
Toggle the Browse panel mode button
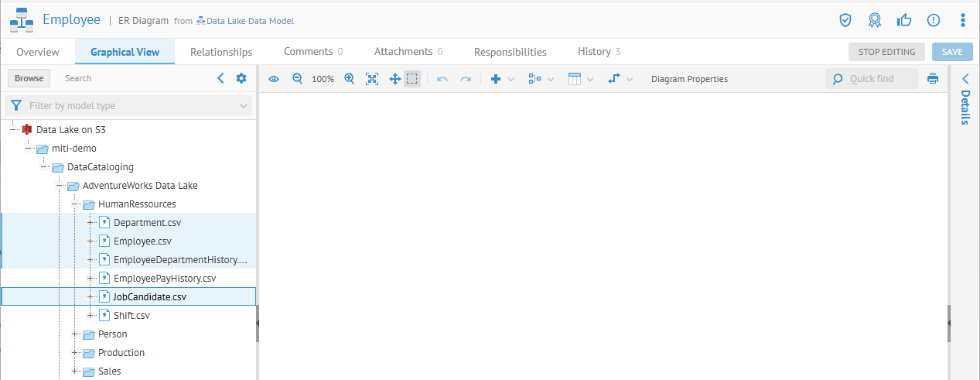click(x=29, y=78)
